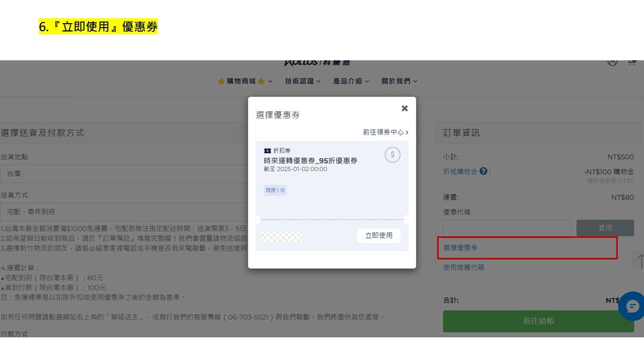
Task: Click the 優惠代碼 input field
Action: (507, 228)
